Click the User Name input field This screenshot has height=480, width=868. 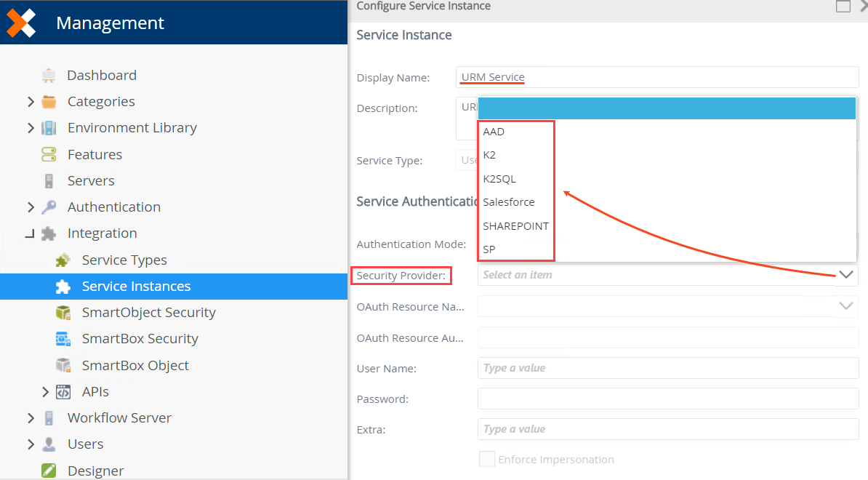pos(667,368)
